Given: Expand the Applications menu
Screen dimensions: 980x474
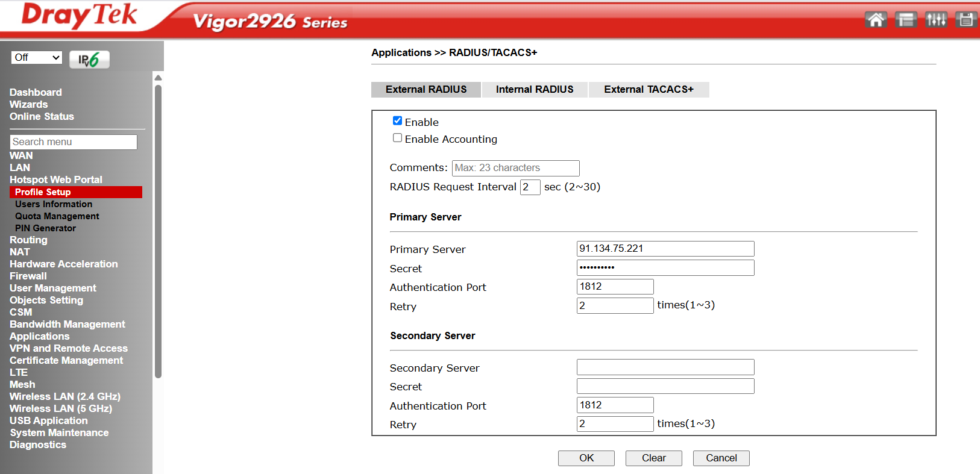Looking at the screenshot, I should [x=40, y=336].
